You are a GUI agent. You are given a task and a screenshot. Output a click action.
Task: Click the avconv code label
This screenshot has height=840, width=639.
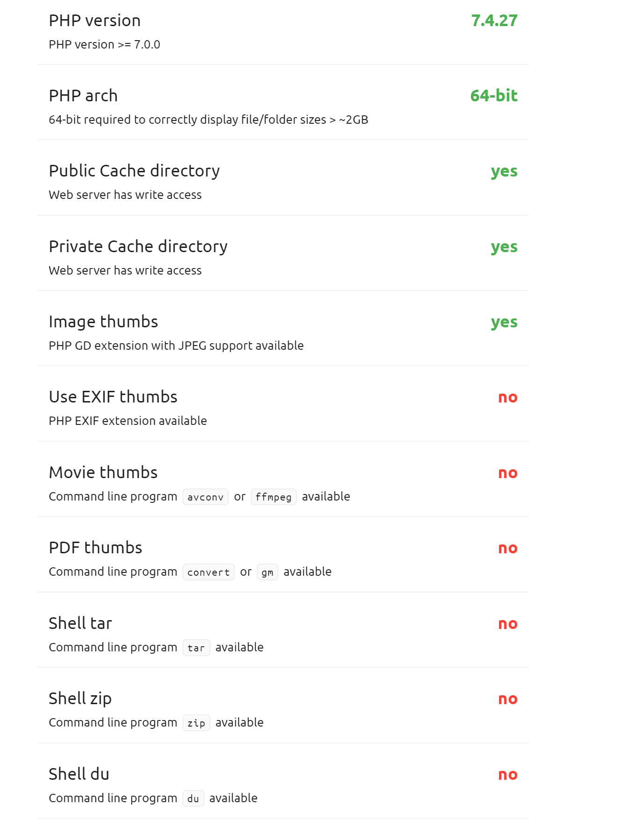coord(205,497)
